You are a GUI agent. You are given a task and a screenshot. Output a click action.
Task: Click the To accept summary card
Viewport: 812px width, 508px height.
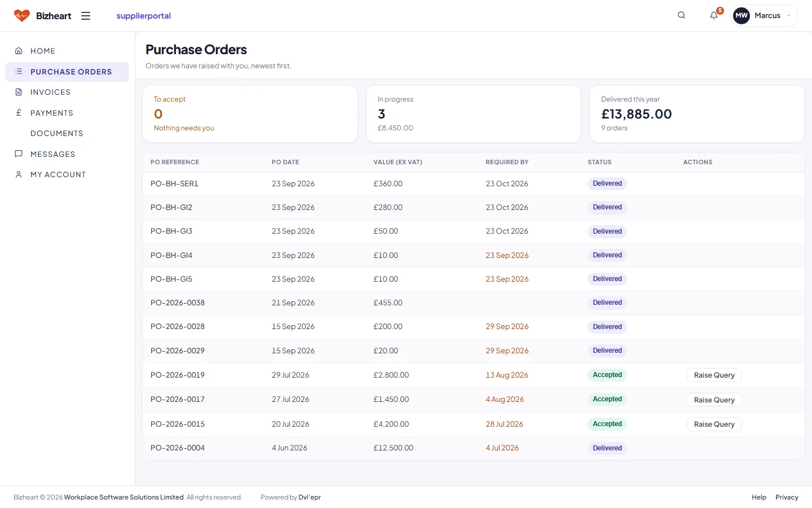[250, 113]
